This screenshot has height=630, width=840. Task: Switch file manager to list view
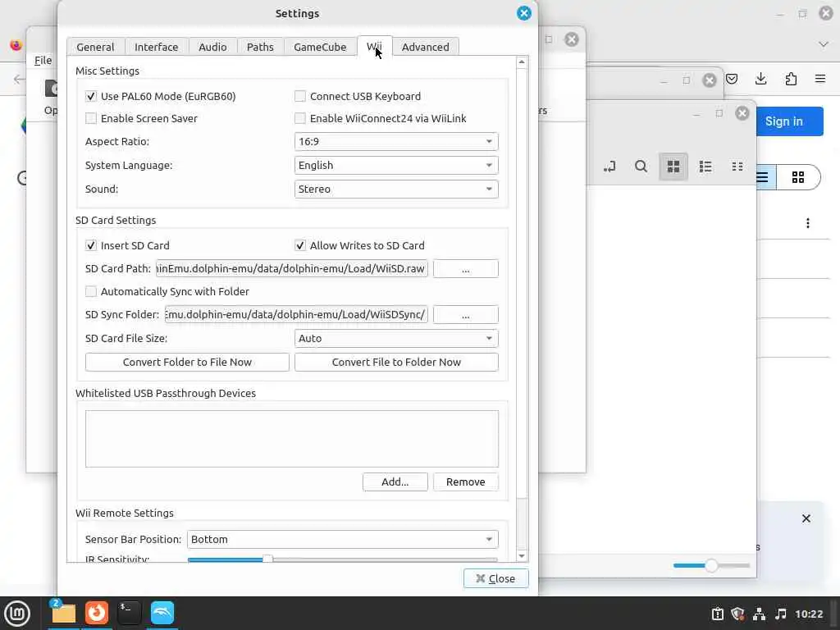coord(705,166)
